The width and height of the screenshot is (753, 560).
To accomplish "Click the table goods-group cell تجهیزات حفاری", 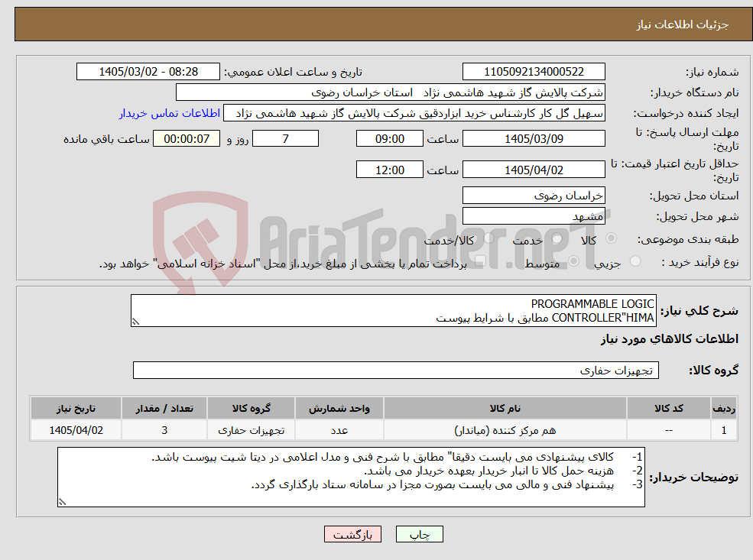I will pyautogui.click(x=252, y=430).
